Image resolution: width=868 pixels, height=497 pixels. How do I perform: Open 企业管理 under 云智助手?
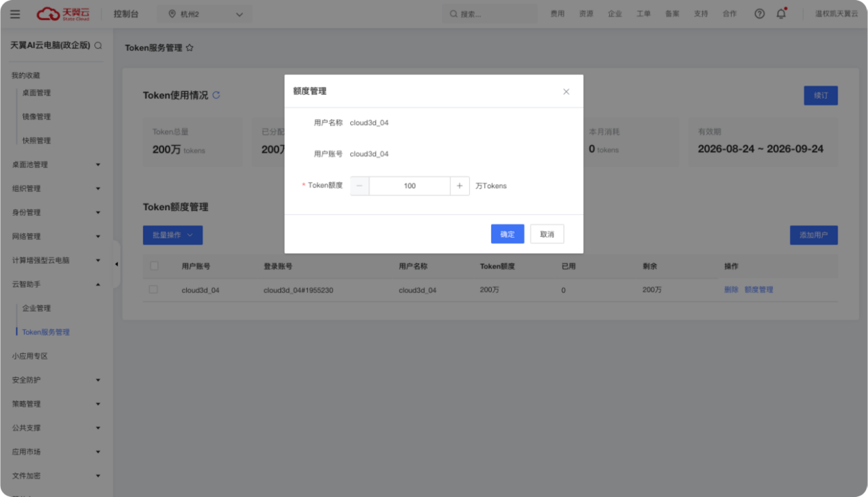coord(36,309)
